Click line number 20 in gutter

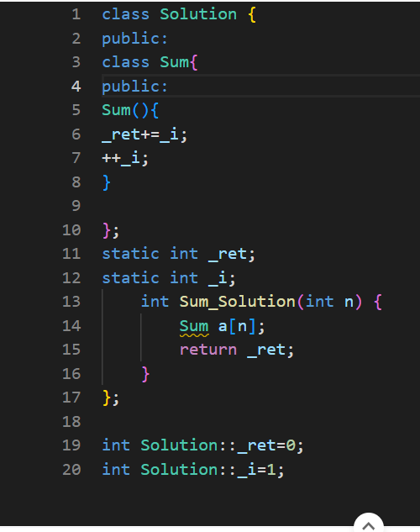pos(71,470)
